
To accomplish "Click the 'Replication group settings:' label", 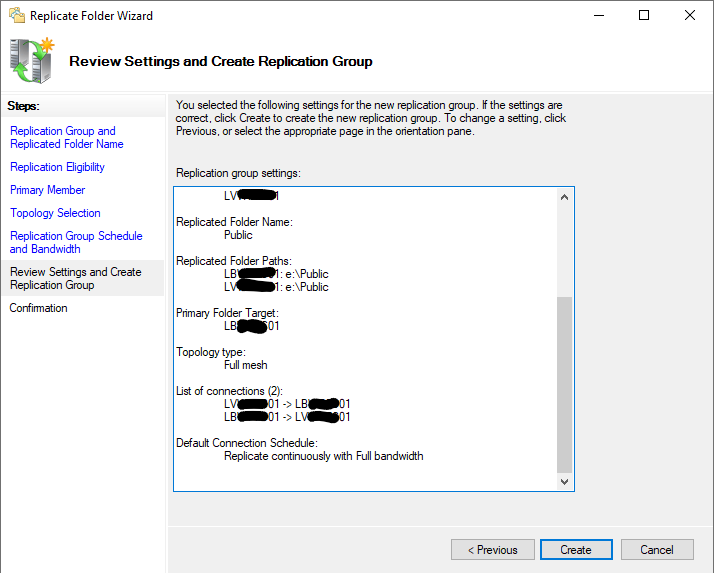I will [x=238, y=173].
